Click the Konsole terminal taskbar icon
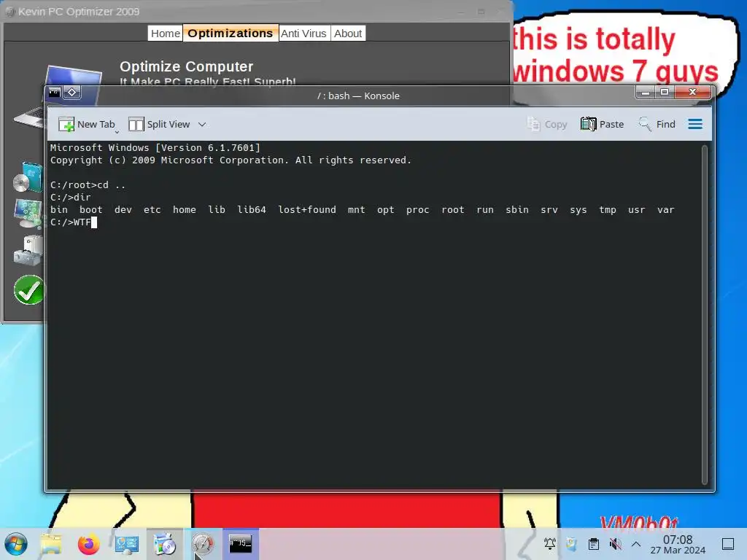This screenshot has width=747, height=560. [241, 544]
